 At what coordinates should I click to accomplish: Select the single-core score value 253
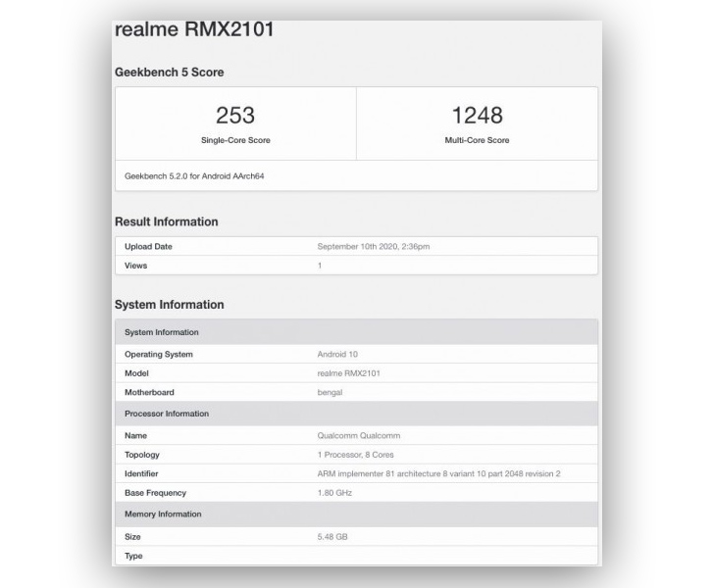coord(235,115)
